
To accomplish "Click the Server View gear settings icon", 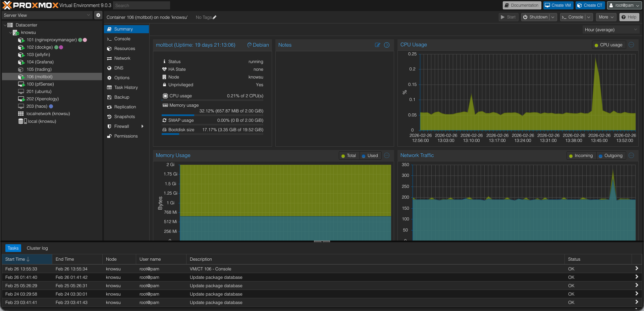I will [98, 15].
